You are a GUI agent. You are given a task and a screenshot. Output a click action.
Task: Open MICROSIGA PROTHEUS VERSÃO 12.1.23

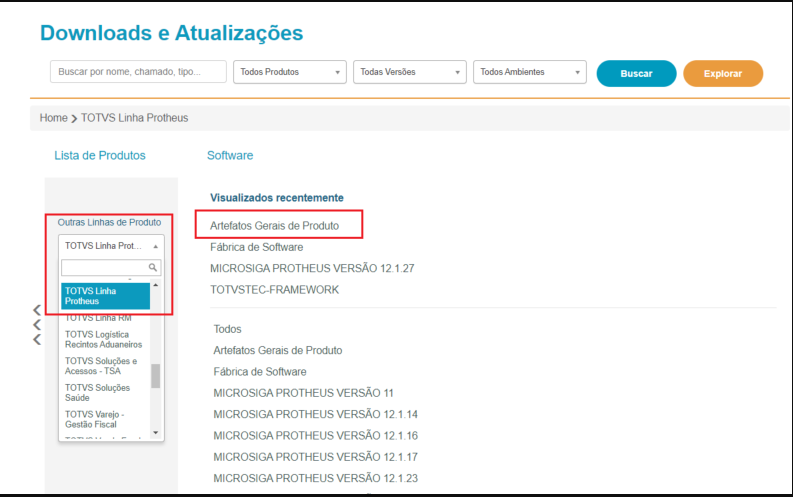[316, 478]
